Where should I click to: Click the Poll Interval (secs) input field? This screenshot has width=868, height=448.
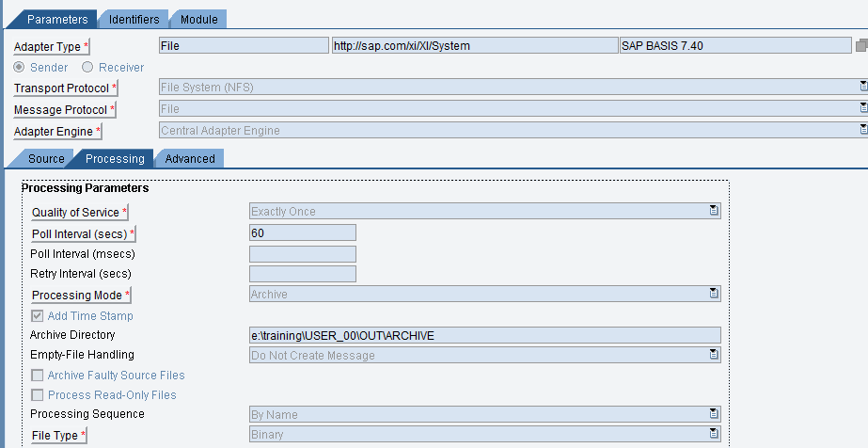tap(303, 232)
